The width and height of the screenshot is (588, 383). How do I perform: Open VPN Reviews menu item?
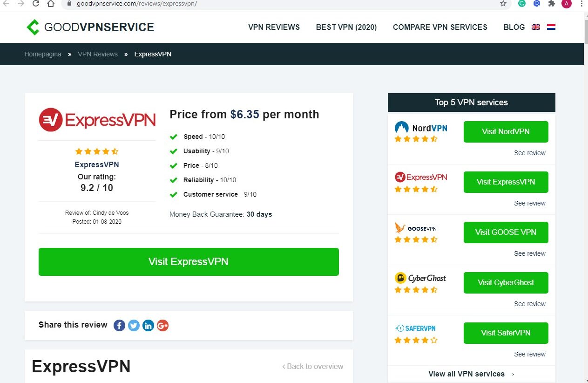click(274, 27)
